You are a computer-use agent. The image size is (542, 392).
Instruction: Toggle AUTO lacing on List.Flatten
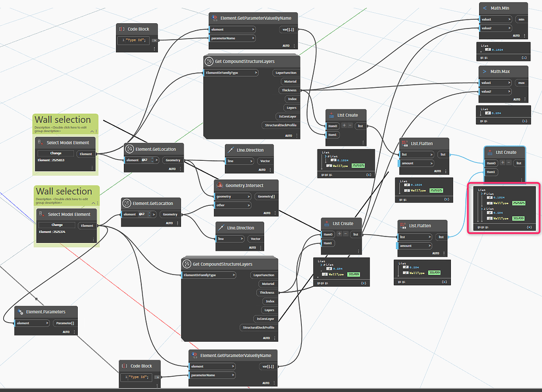(438, 171)
